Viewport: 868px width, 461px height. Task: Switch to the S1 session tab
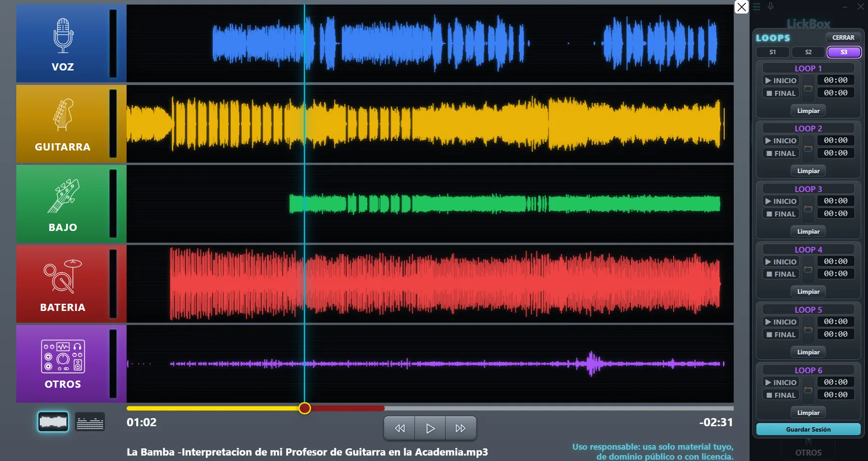tap(773, 52)
